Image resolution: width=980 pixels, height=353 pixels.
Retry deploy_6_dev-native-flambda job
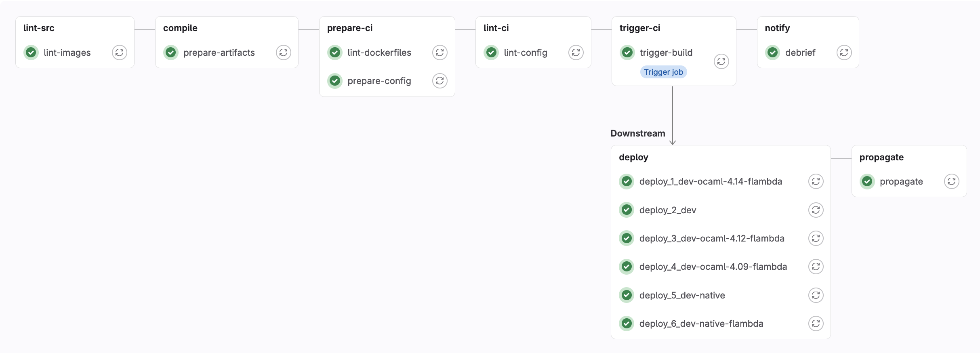(x=816, y=324)
